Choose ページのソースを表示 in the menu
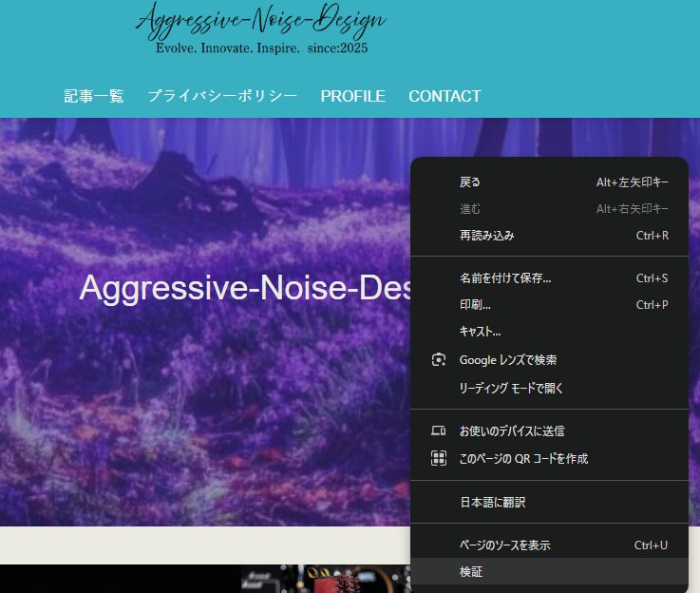The image size is (700, 593). tap(504, 545)
